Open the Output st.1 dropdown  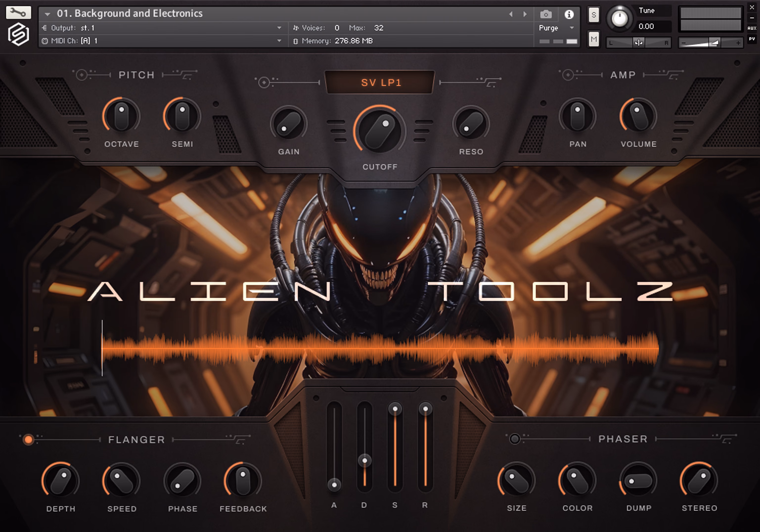[x=162, y=28]
